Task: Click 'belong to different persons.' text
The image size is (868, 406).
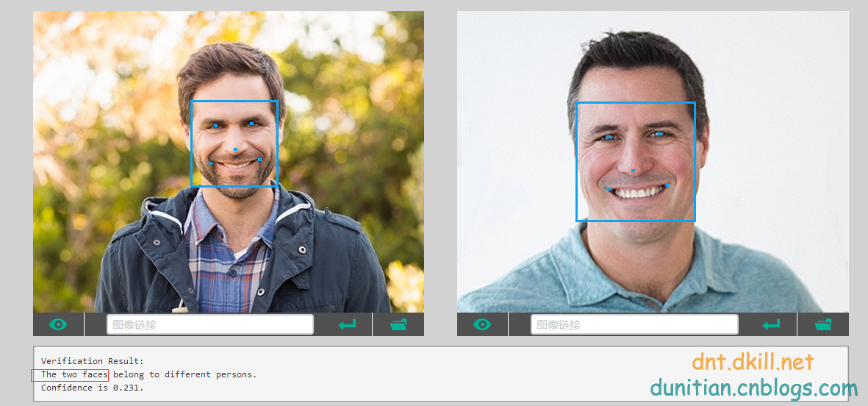Action: pyautogui.click(x=185, y=374)
